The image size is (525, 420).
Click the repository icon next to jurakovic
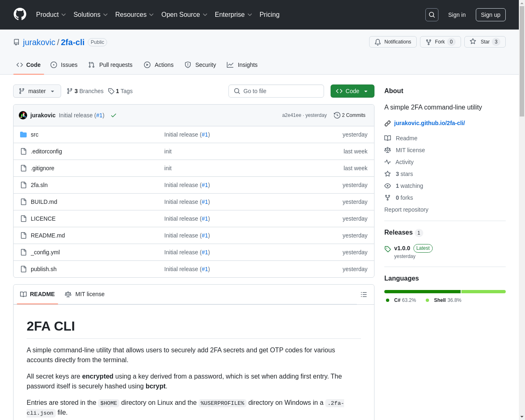tap(16, 42)
